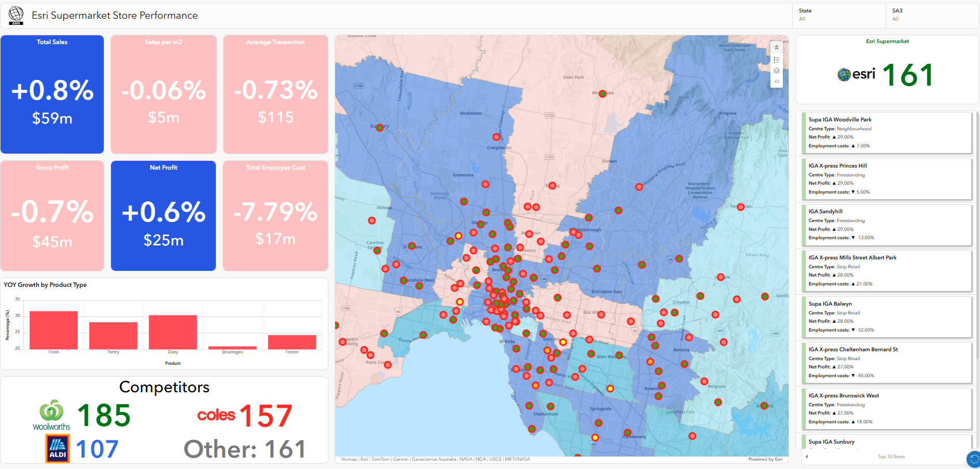Select the Fresh bar in growth chart
The image size is (980, 469).
(x=53, y=330)
